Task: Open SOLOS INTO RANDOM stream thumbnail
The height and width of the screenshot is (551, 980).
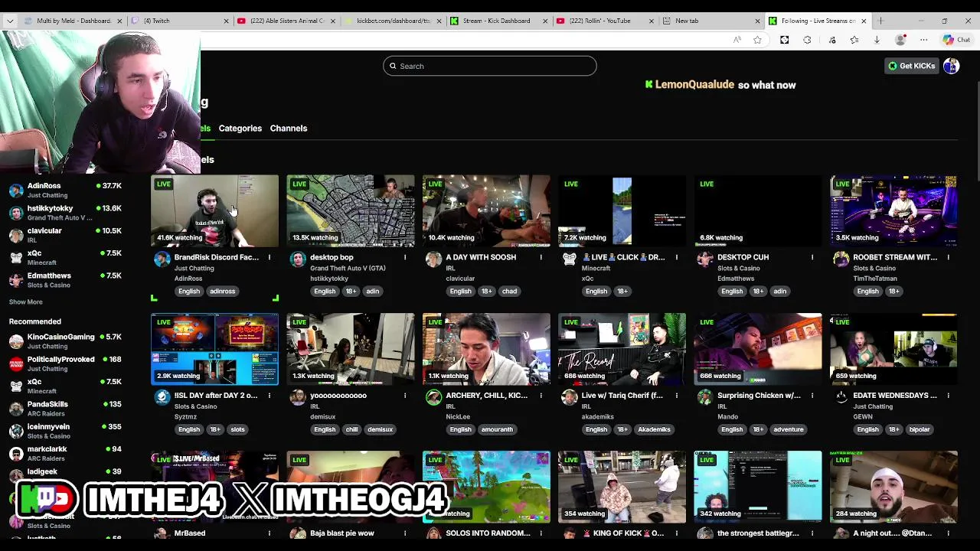Action: [x=486, y=486]
